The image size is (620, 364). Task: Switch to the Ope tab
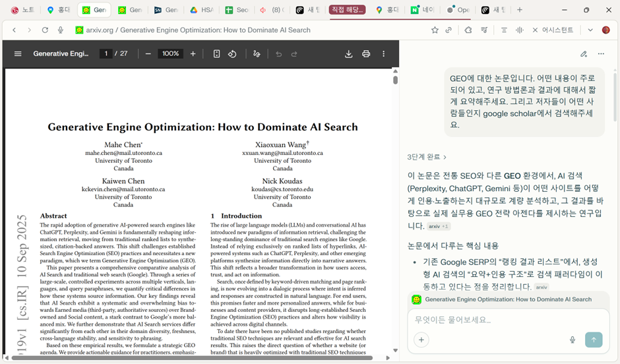tap(459, 10)
